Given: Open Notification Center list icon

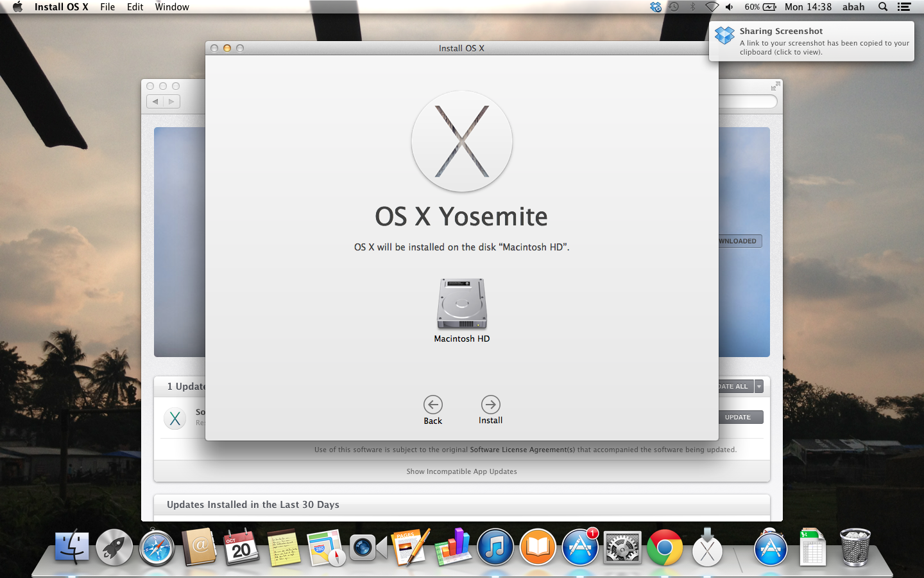Looking at the screenshot, I should click(904, 7).
